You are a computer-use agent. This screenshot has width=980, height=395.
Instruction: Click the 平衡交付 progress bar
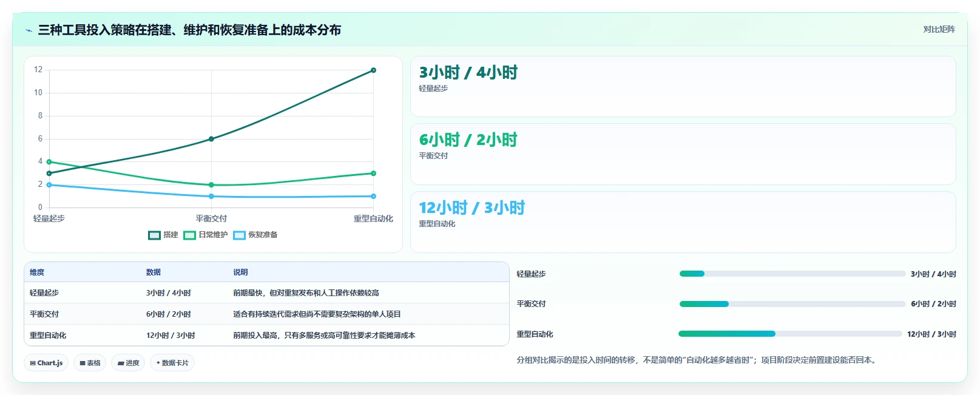pos(792,304)
